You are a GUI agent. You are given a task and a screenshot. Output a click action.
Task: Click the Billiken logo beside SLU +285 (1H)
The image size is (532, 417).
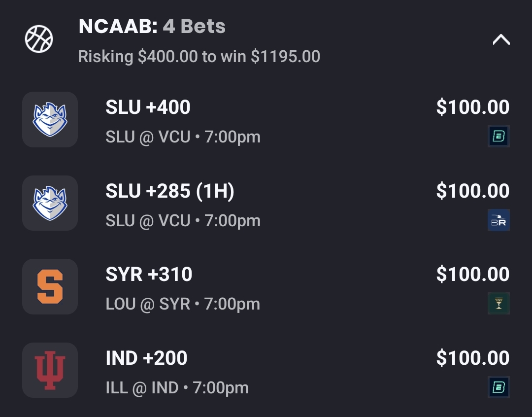click(50, 203)
